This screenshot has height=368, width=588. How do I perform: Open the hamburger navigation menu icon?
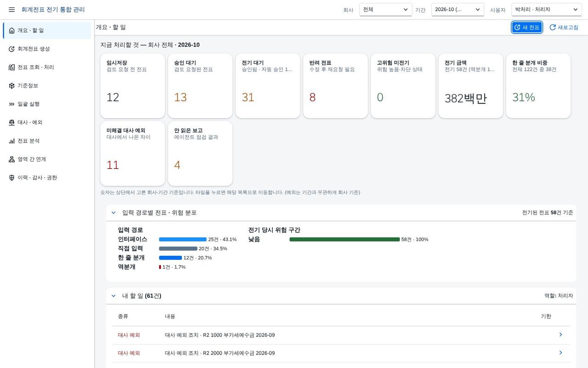(11, 10)
